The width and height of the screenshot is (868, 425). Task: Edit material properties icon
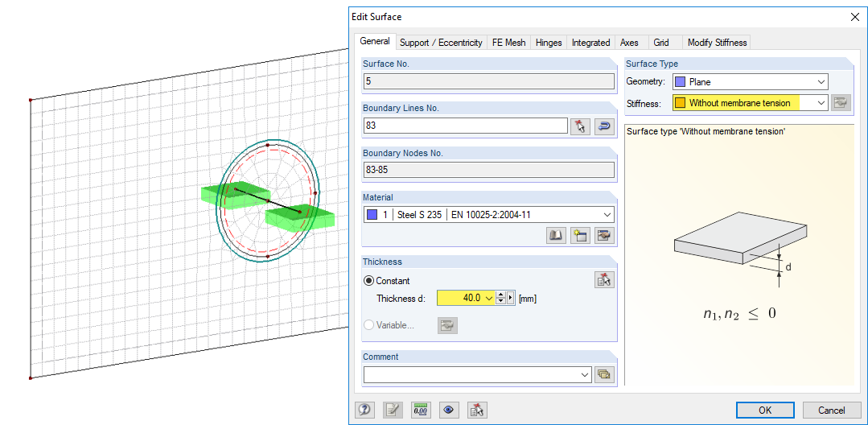[x=604, y=236]
